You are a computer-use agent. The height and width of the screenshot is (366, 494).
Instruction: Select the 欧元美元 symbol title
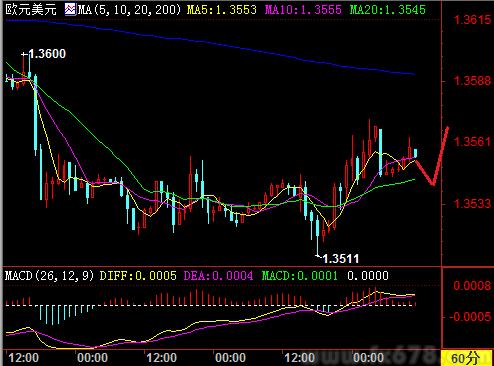[x=31, y=9]
